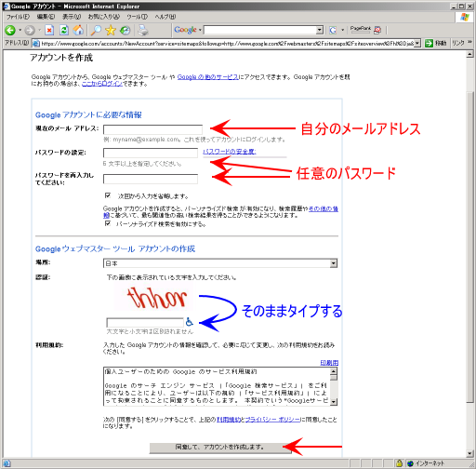476x469 pixels.
Task: Click the Google toolbar logo
Action: [x=185, y=30]
